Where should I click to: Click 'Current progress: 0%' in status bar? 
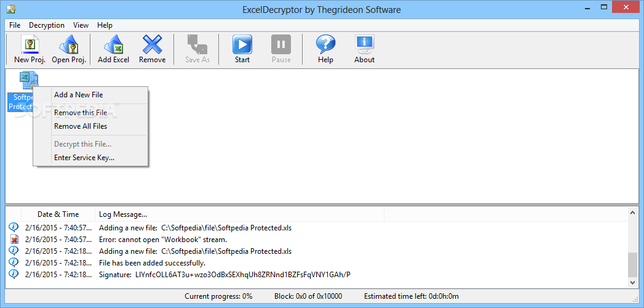[x=218, y=296]
